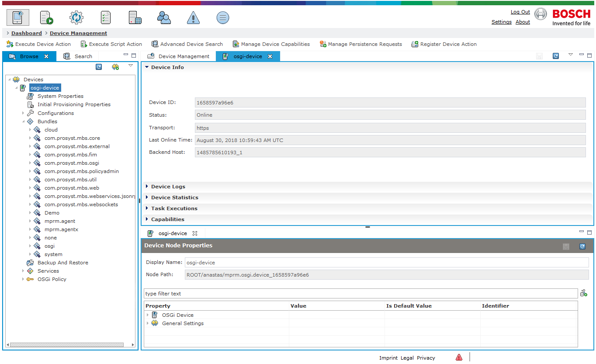Collapse the Bundles tree node
596x364 pixels.
tap(23, 121)
